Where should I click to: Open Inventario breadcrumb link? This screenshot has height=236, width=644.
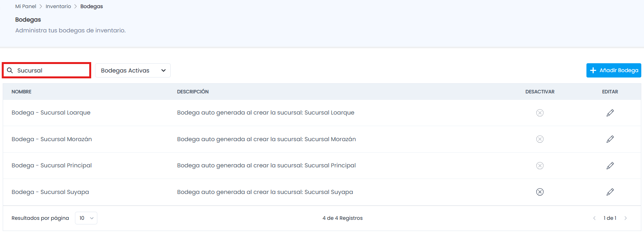point(58,7)
